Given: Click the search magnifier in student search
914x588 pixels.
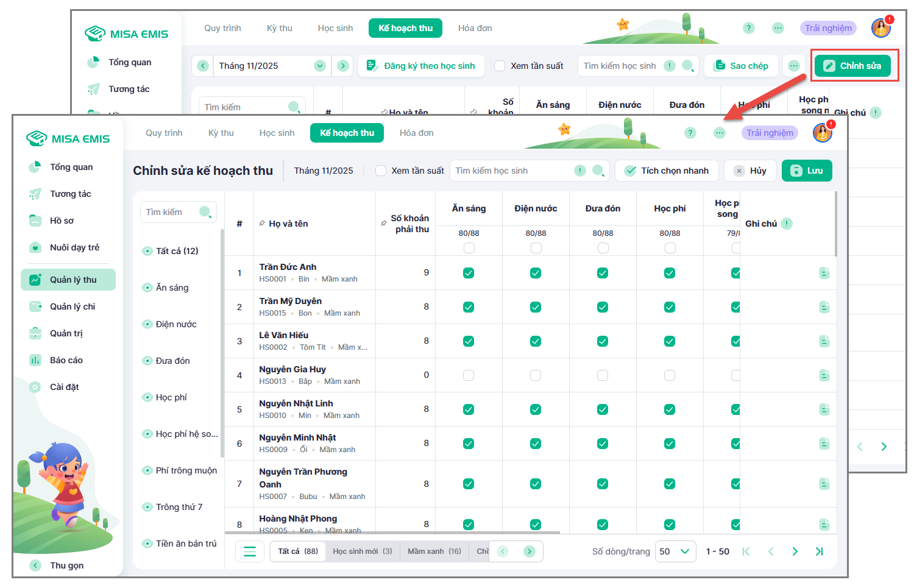Looking at the screenshot, I should coord(598,171).
